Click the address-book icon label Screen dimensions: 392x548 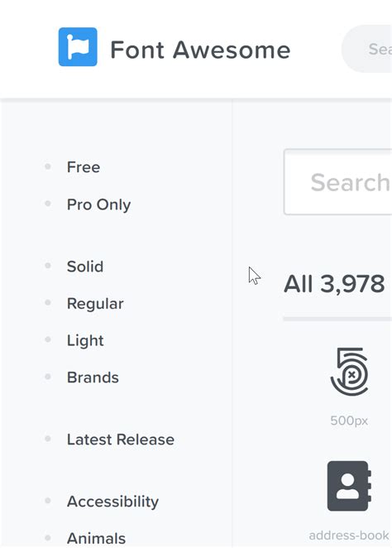349,535
